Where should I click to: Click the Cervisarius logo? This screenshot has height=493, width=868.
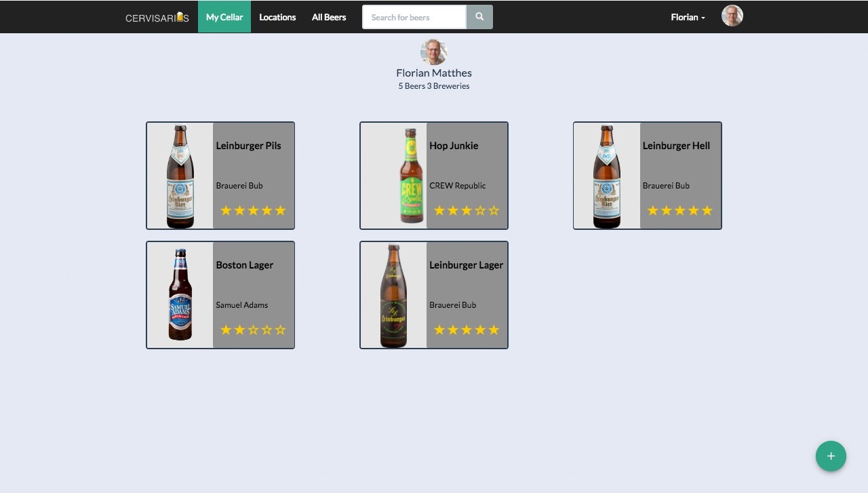coord(157,17)
